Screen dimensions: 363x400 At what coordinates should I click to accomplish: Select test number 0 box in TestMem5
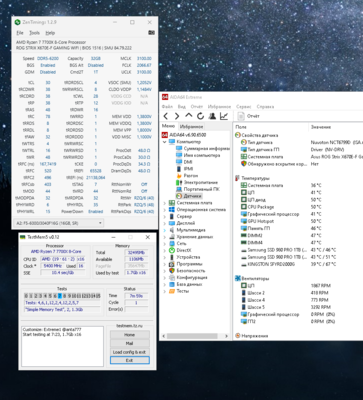point(26,296)
